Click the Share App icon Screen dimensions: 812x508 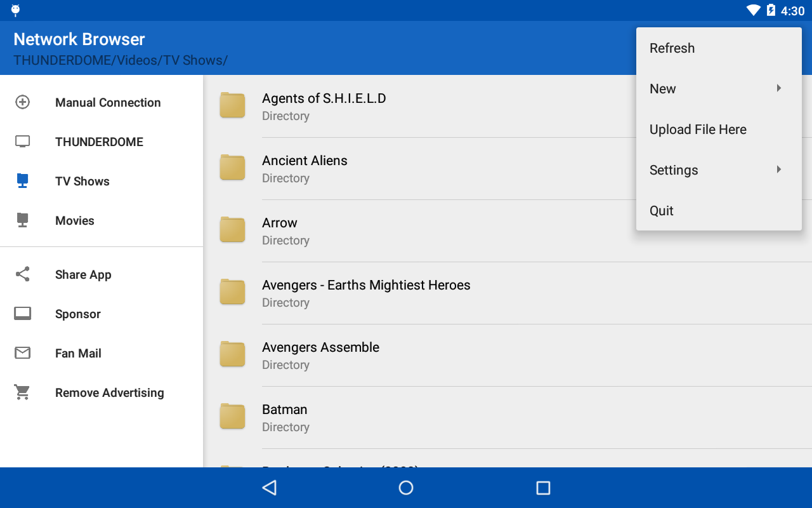click(x=22, y=274)
